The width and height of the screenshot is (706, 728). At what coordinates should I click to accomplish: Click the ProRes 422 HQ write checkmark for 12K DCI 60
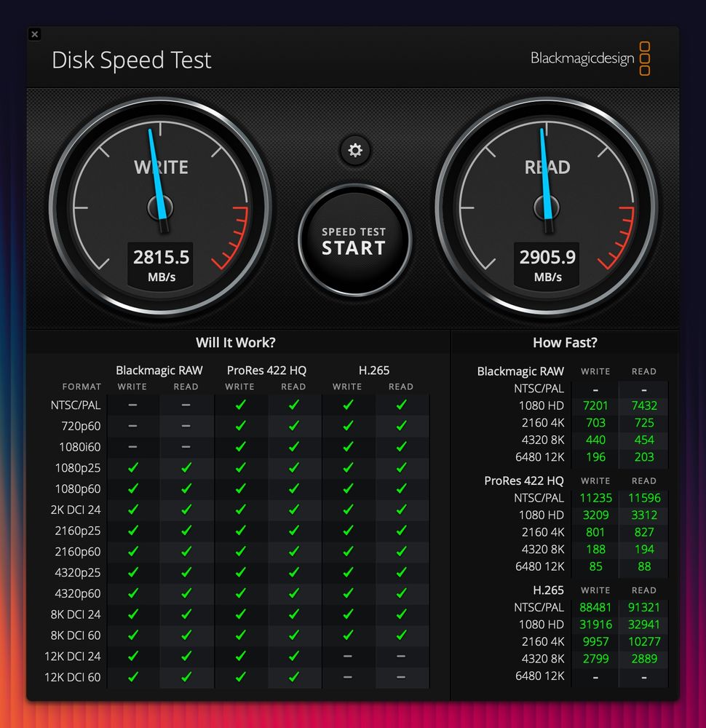click(240, 676)
